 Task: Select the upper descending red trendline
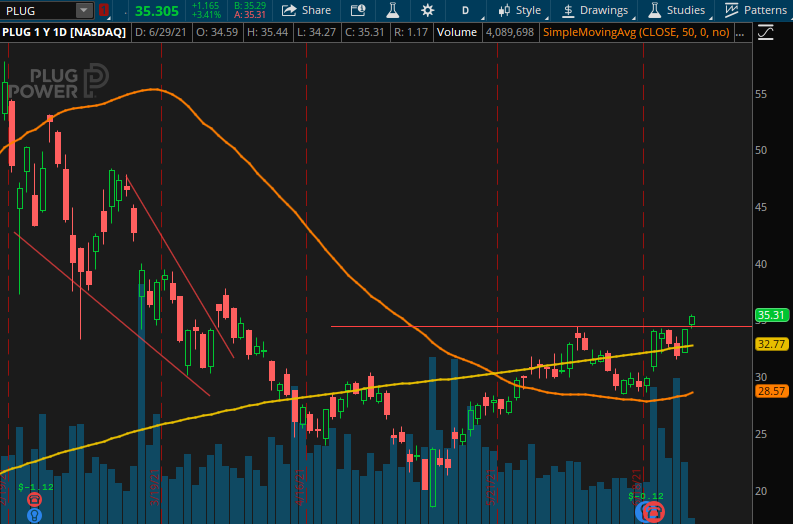click(180, 267)
